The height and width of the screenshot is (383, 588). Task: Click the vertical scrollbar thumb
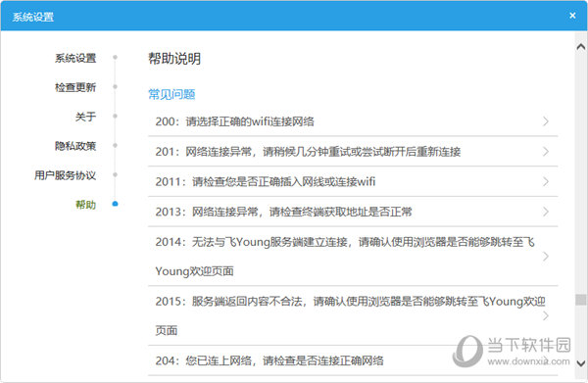pyautogui.click(x=580, y=300)
